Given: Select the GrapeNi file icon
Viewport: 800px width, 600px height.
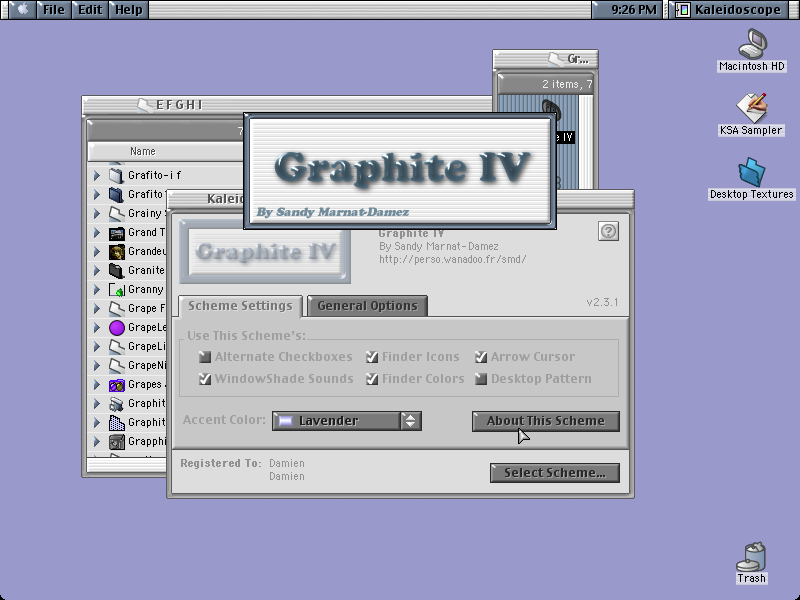Looking at the screenshot, I should (116, 366).
